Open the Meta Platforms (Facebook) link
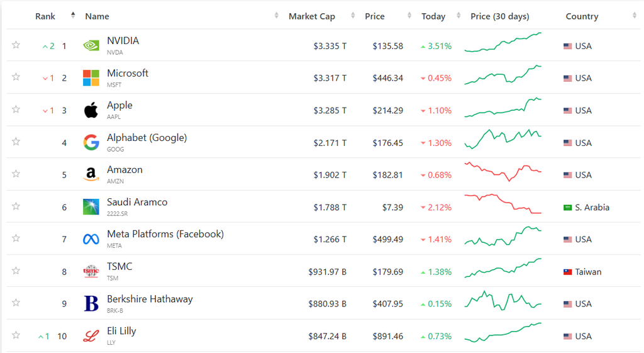The image size is (644, 353). 165,234
